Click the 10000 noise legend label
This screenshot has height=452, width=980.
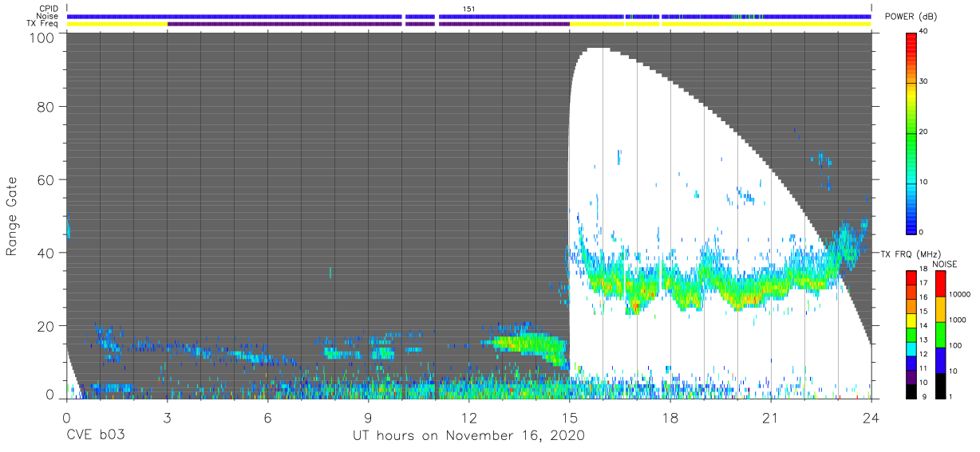pos(961,294)
